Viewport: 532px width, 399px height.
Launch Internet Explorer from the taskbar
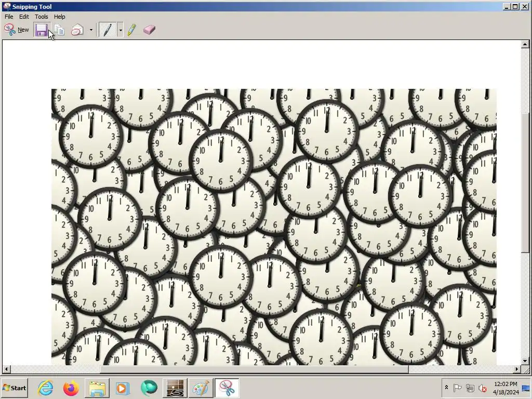(46, 388)
